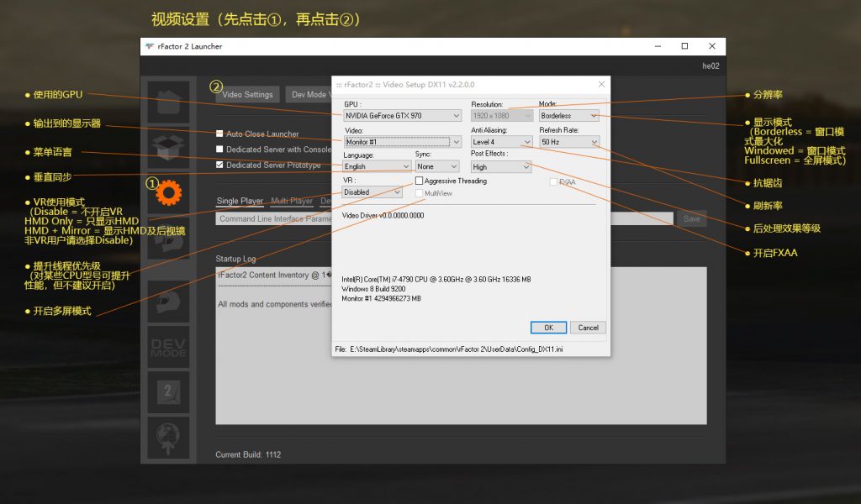Click OK in the Video Setup dialog

point(548,328)
